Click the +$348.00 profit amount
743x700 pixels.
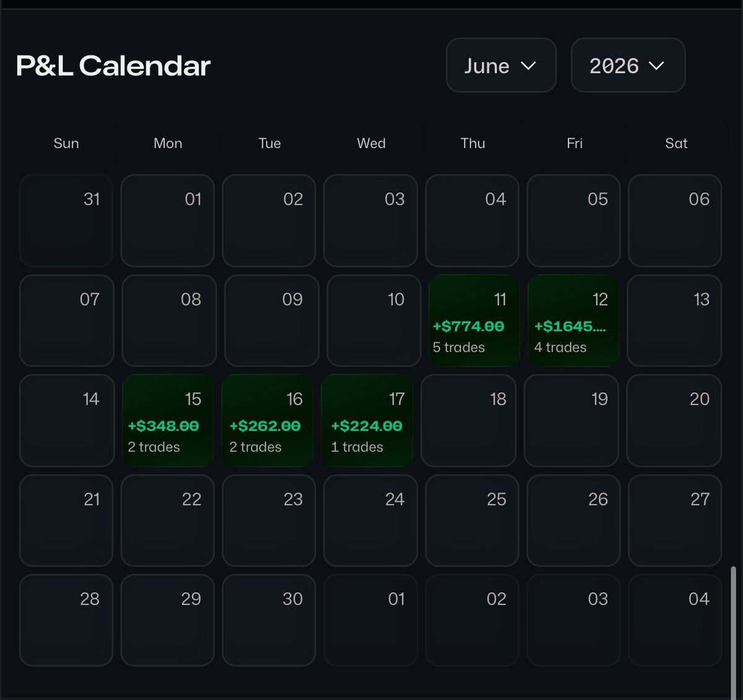point(163,426)
